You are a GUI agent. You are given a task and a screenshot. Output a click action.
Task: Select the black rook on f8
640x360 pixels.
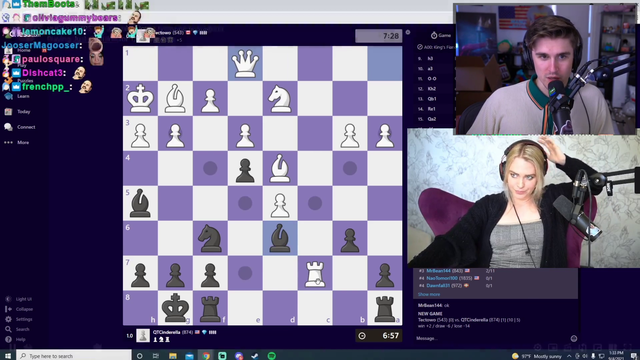[x=210, y=308]
